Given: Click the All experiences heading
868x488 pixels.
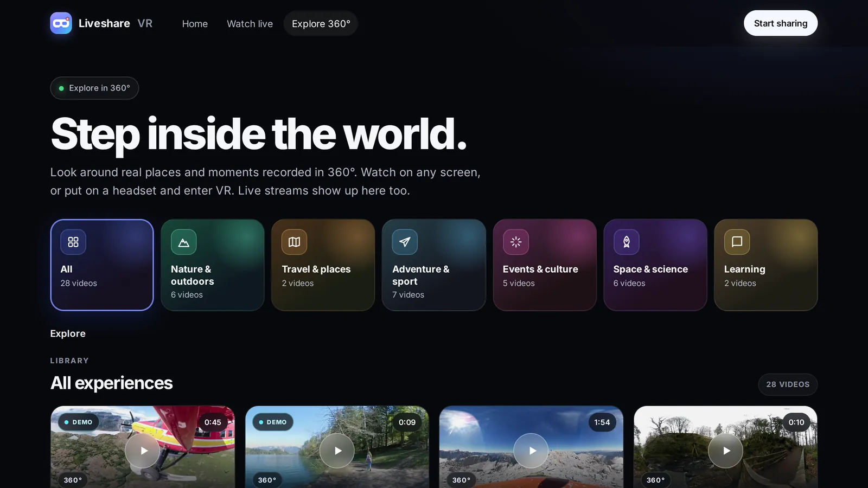Looking at the screenshot, I should [111, 383].
